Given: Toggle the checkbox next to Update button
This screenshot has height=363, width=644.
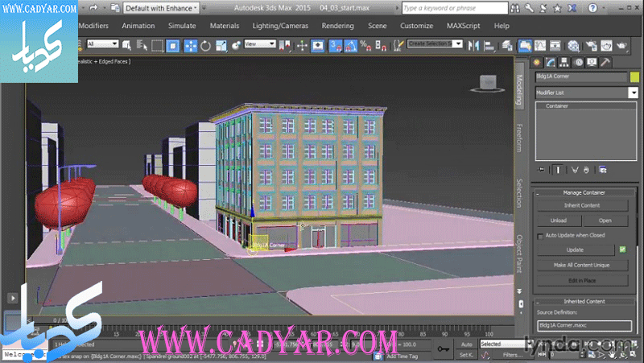Looking at the screenshot, I should coord(622,250).
